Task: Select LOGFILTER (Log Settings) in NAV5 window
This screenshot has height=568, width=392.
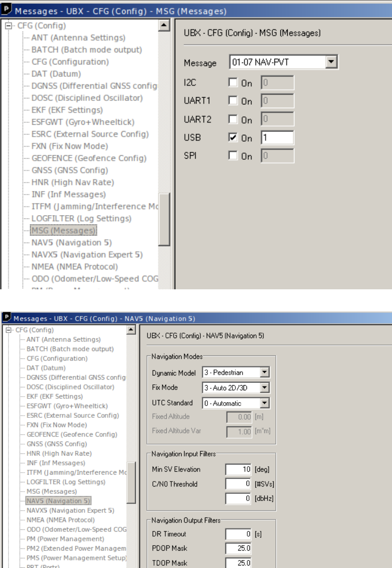Action: [x=67, y=482]
